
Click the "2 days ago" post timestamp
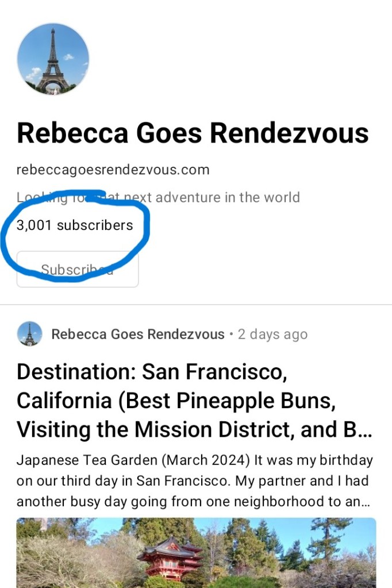click(272, 335)
